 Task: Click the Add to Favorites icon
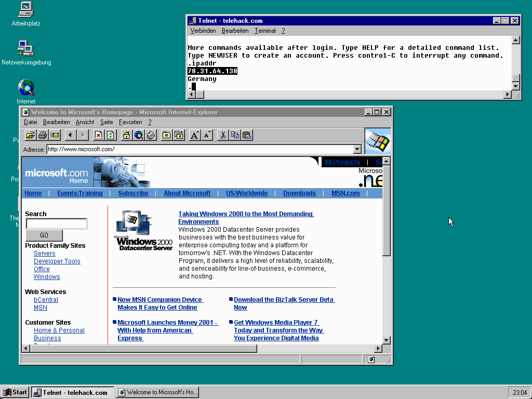[x=179, y=136]
